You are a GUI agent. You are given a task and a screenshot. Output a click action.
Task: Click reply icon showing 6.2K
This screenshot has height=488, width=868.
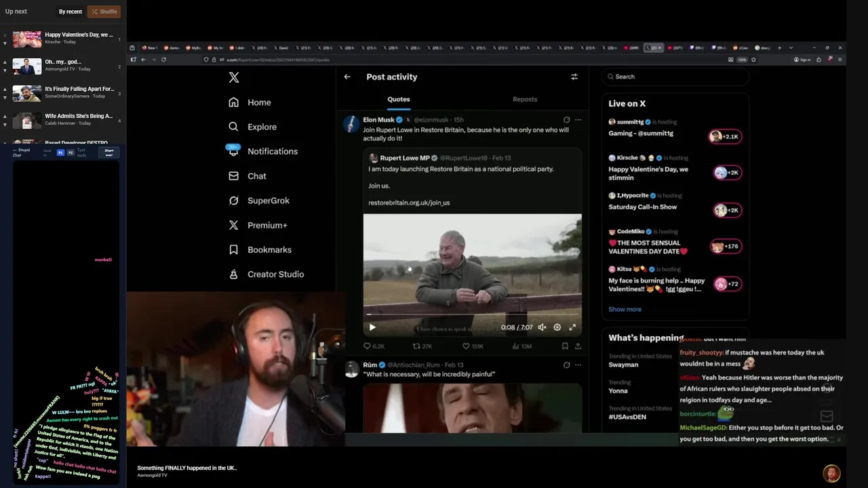pos(368,346)
